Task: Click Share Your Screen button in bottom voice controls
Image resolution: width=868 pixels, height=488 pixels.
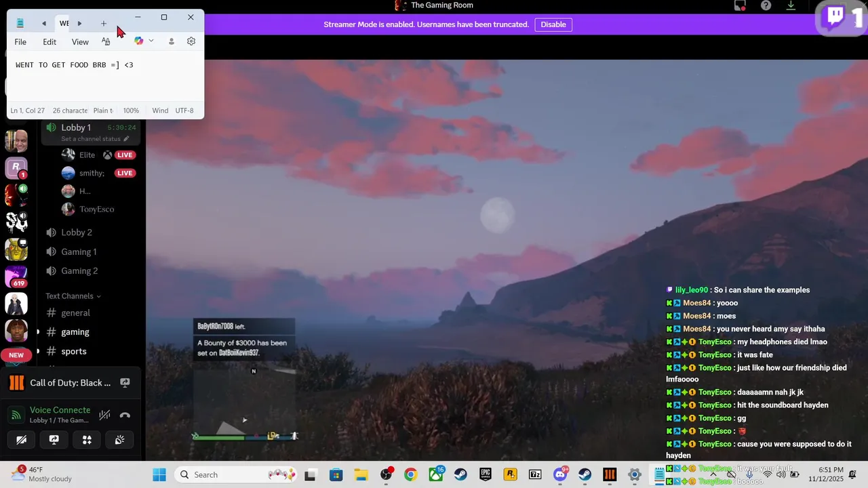Action: (54, 440)
